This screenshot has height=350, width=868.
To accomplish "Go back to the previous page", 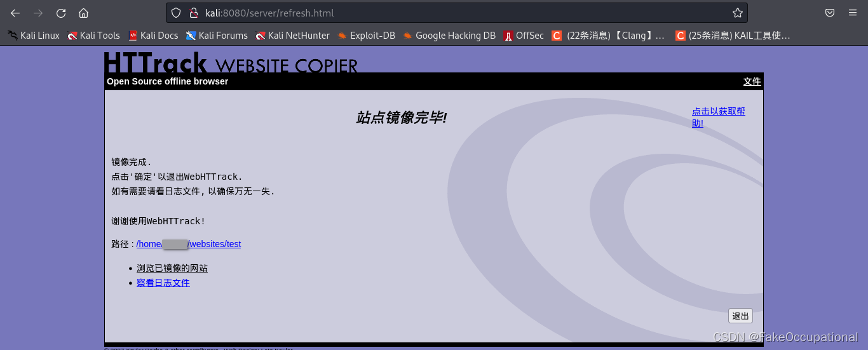I will 15,13.
